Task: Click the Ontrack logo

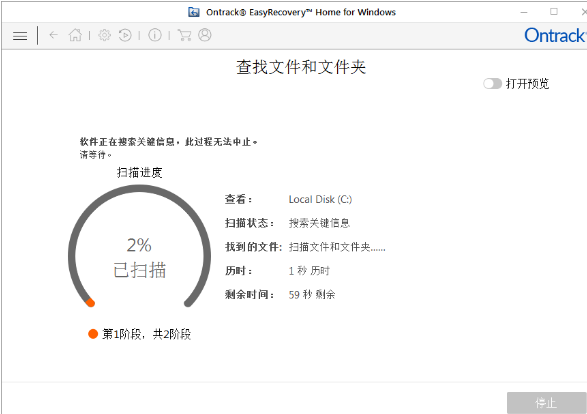Action: tap(554, 36)
